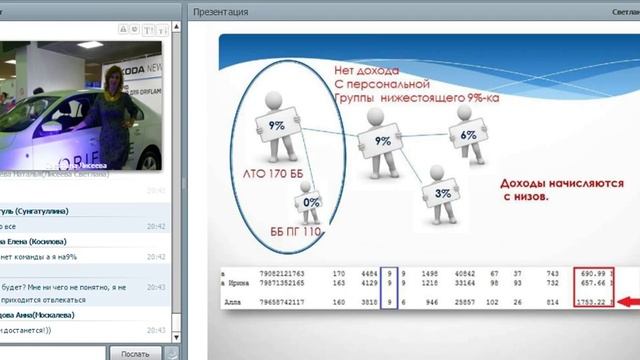Send message with the Послать button
640x360 pixels.
[135, 353]
